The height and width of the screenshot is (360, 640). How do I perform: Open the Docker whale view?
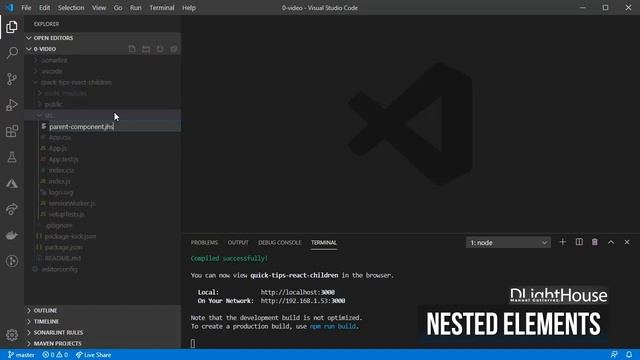click(12, 236)
